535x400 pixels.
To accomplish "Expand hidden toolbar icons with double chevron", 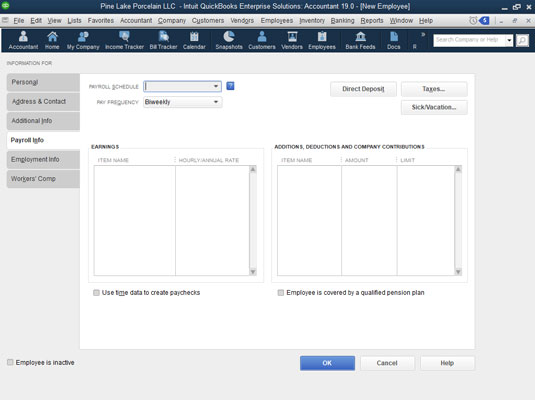I will tap(423, 34).
